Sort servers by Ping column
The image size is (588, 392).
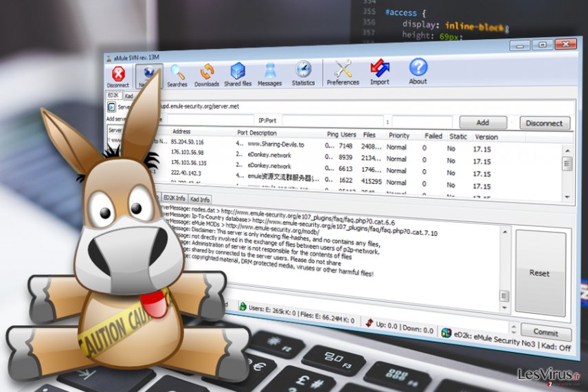[x=332, y=134]
